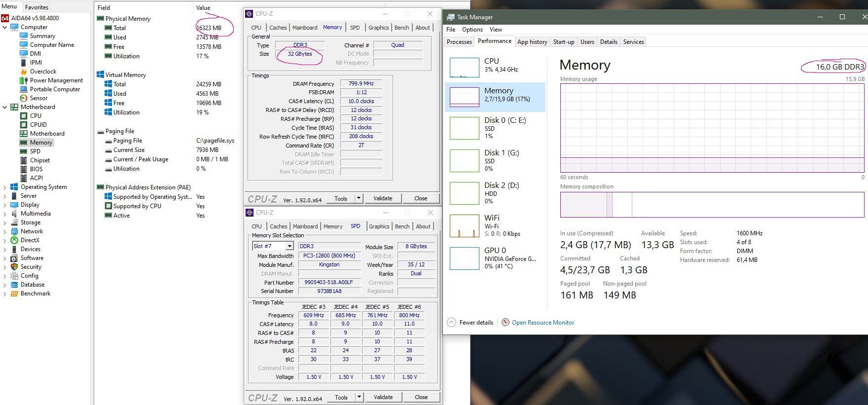Viewport: 868px width, 405px height.
Task: Click the DirectX icon in AIDA64 tree
Action: [x=14, y=240]
